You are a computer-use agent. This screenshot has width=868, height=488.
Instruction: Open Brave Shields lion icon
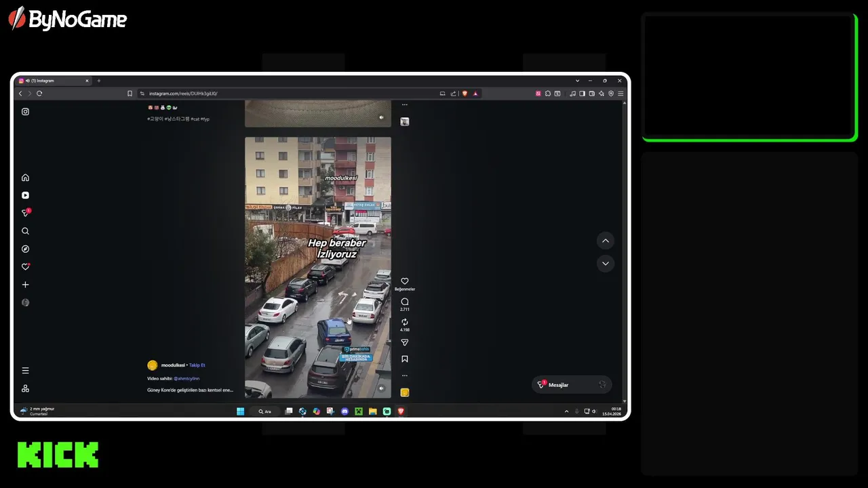pyautogui.click(x=465, y=94)
